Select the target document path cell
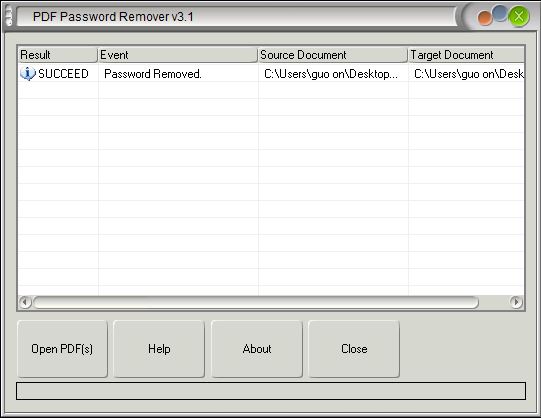Screen dimensions: 541x418 469,74
